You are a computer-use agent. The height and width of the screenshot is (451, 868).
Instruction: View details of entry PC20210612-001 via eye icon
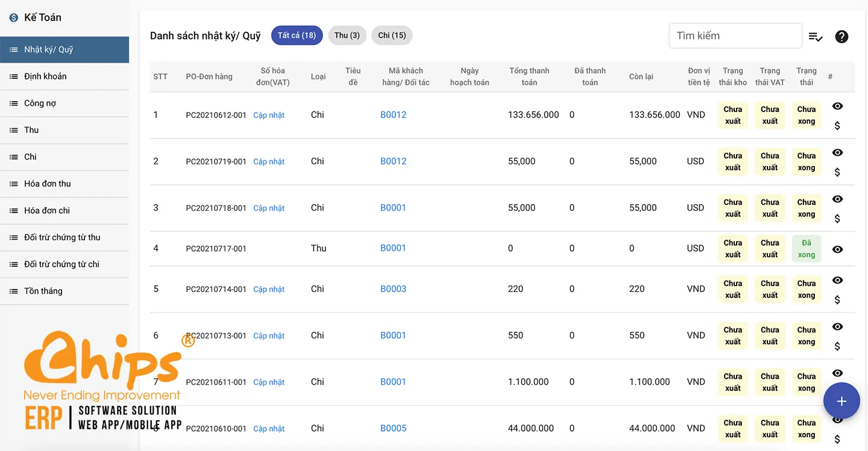click(x=837, y=107)
